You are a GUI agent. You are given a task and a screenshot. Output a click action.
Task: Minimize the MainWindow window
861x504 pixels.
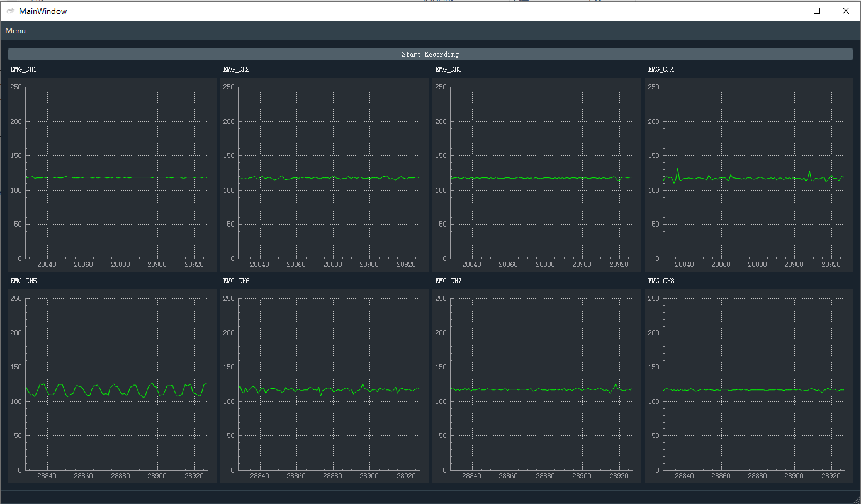[x=788, y=11]
